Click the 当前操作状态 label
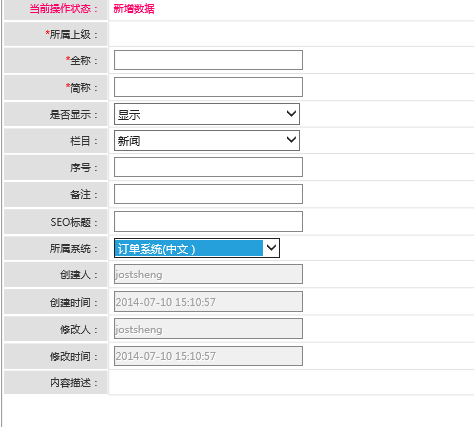 coord(64,9)
